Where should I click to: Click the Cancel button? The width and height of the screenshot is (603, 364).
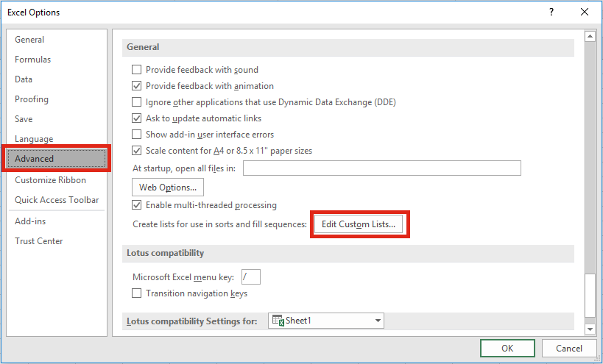(x=569, y=349)
